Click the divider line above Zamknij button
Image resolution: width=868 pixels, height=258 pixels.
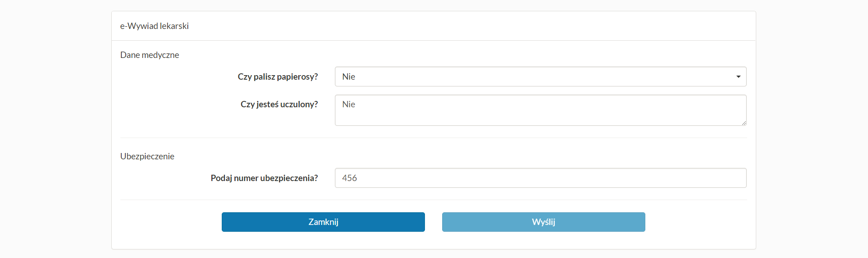point(433,200)
